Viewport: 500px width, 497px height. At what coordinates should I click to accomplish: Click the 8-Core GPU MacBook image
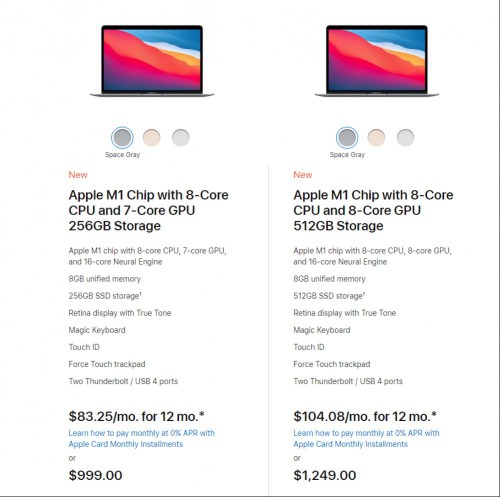(377, 61)
